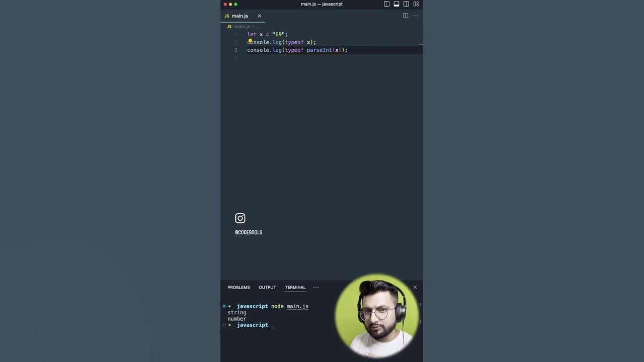
Task: Switch to the PROBLEMS panel tab
Action: click(238, 288)
